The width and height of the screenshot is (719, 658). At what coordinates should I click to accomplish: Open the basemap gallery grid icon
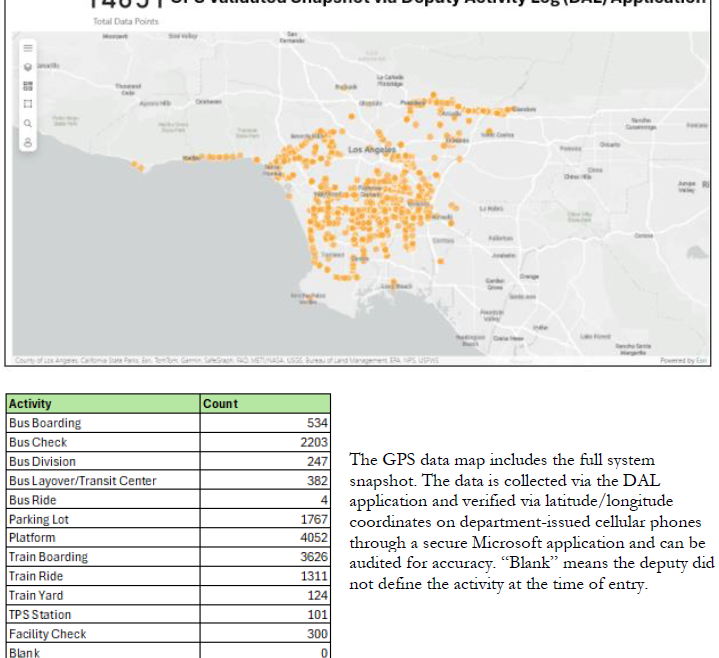28,85
